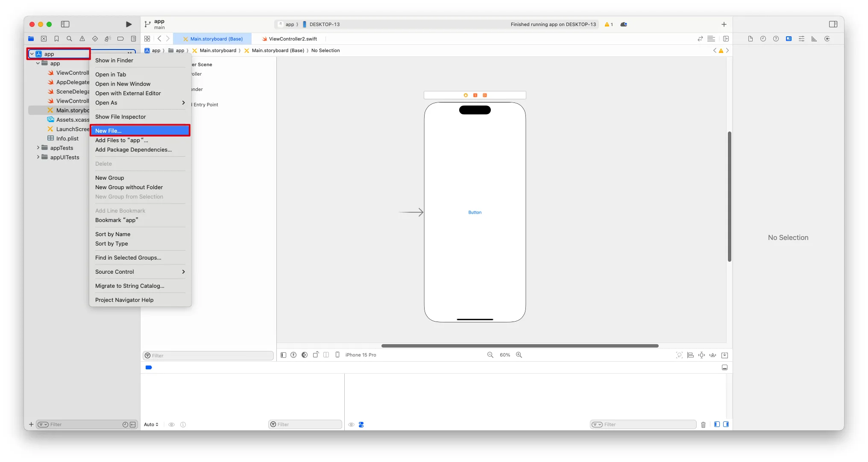Open the find navigator magnifier tab
868x462 pixels.
69,39
